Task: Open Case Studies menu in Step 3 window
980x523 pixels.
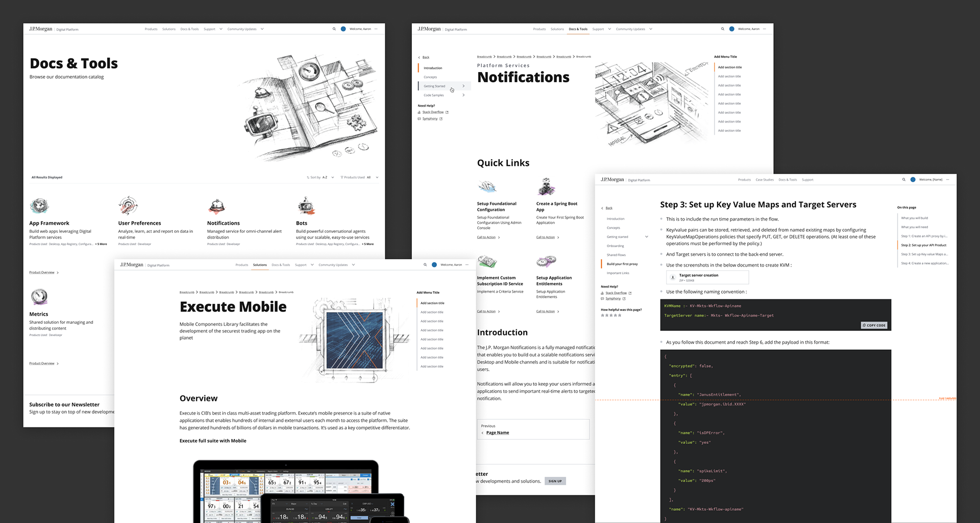Action: point(765,180)
